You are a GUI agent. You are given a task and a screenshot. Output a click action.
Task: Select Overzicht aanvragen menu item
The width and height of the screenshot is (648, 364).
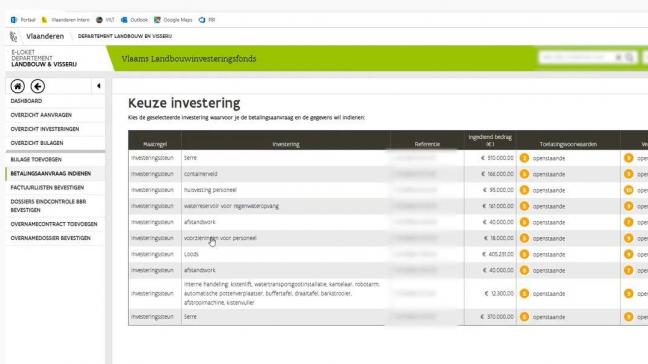pos(41,115)
